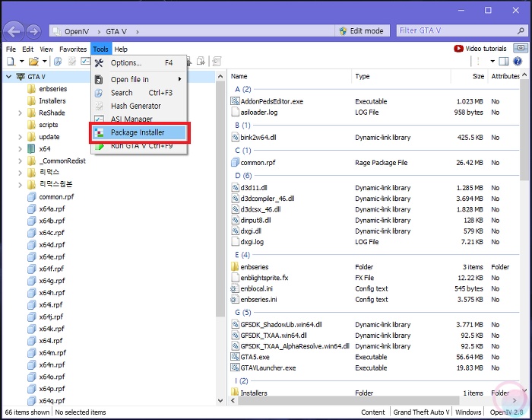This screenshot has width=532, height=420.
Task: Expand the Open file in submenu
Action: click(139, 80)
